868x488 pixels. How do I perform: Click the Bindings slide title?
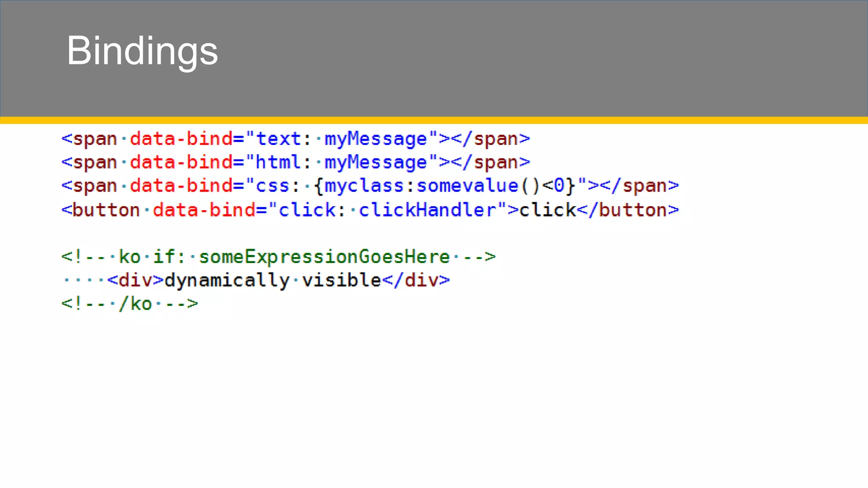[142, 51]
